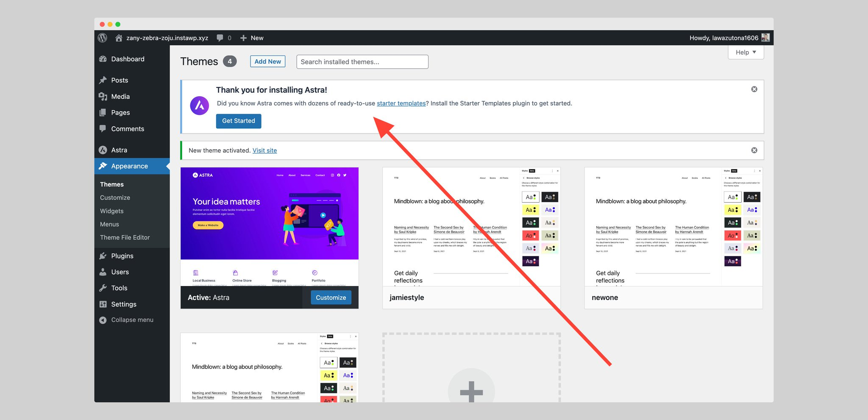The width and height of the screenshot is (868, 420).
Task: Click the Get Started button
Action: (238, 121)
